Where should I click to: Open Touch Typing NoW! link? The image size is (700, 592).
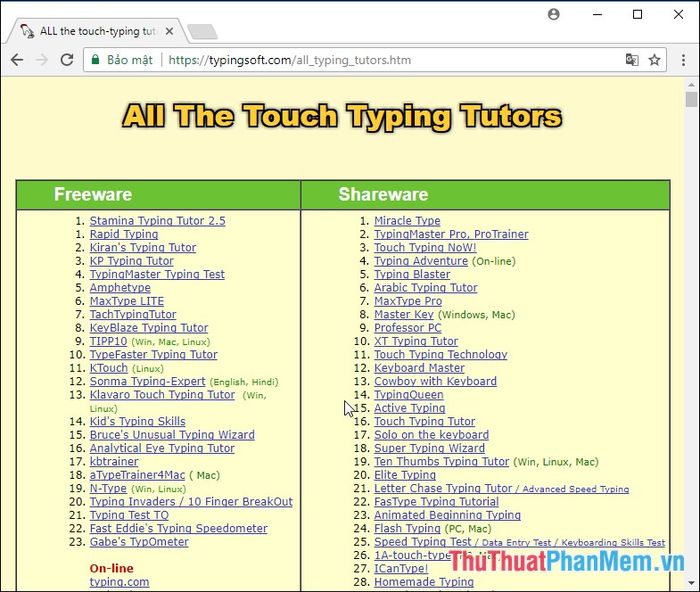[425, 247]
